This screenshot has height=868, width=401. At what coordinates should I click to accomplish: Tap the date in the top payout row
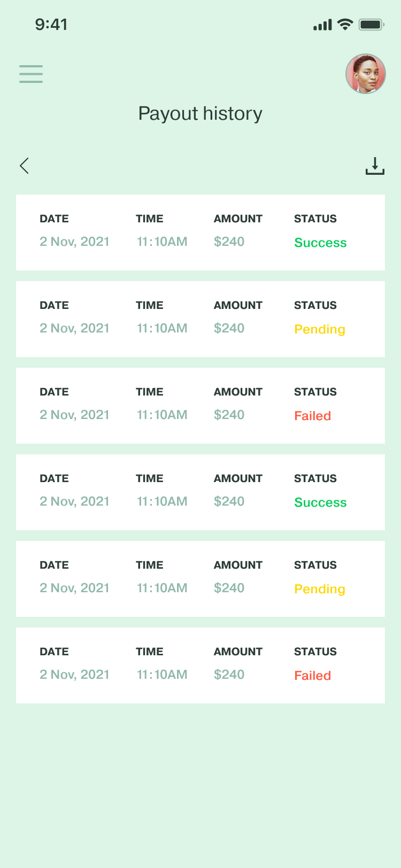coord(74,242)
